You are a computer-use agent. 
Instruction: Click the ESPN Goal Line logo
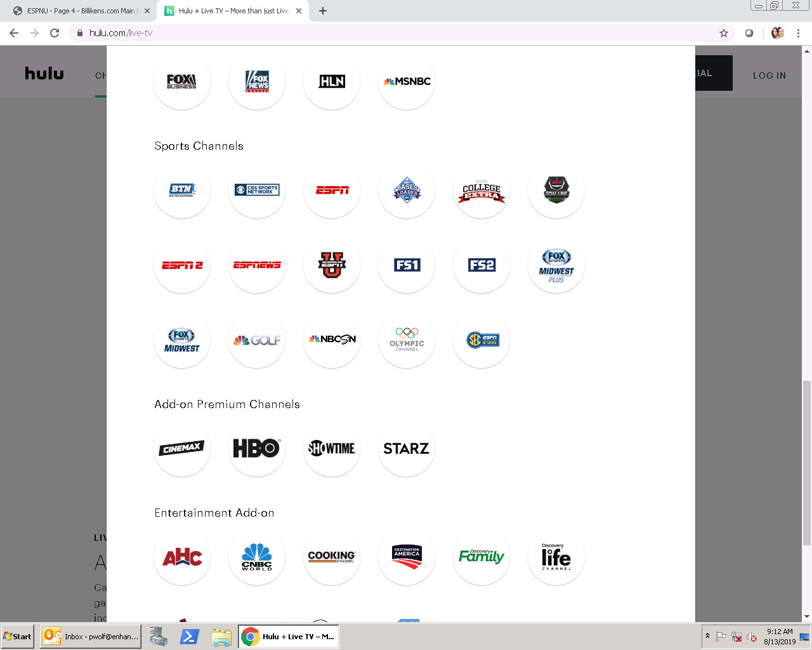pyautogui.click(x=556, y=190)
